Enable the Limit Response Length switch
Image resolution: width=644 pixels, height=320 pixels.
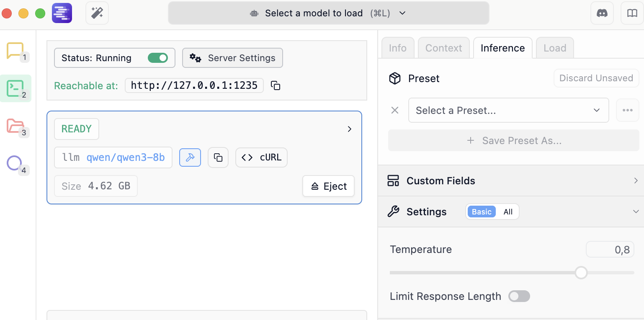pyautogui.click(x=519, y=297)
